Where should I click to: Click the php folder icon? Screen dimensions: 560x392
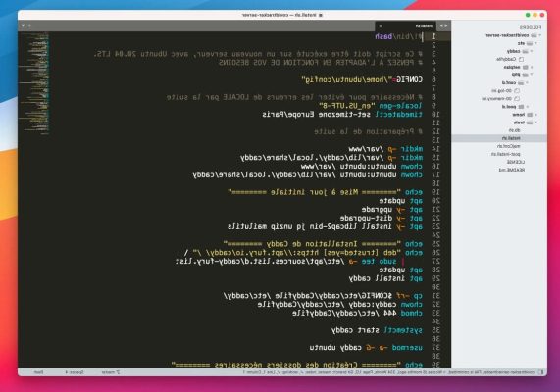(525, 75)
